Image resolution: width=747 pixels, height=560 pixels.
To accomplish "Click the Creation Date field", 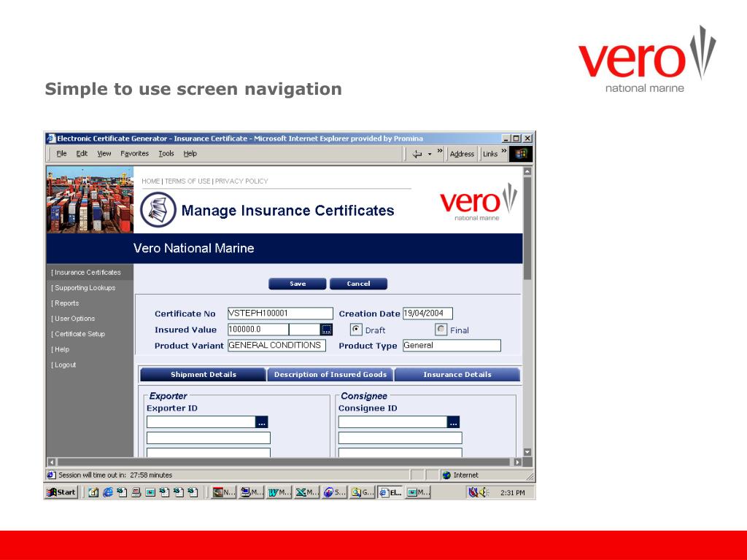I will [x=427, y=314].
